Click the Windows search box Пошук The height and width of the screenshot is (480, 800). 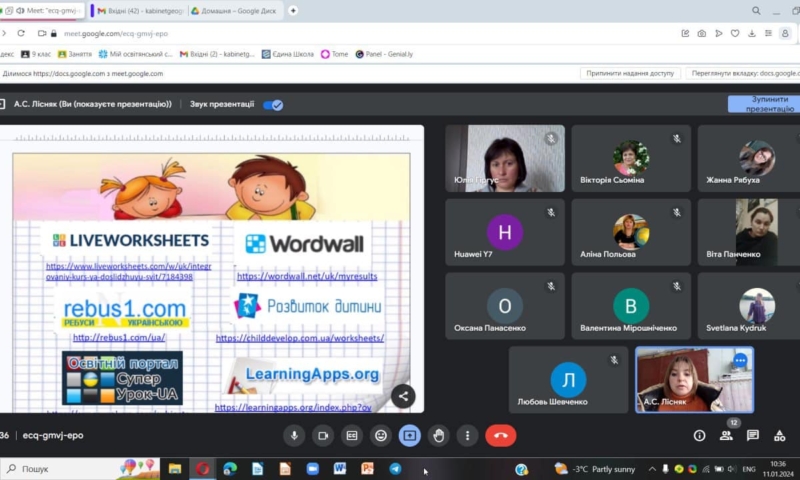coord(79,469)
